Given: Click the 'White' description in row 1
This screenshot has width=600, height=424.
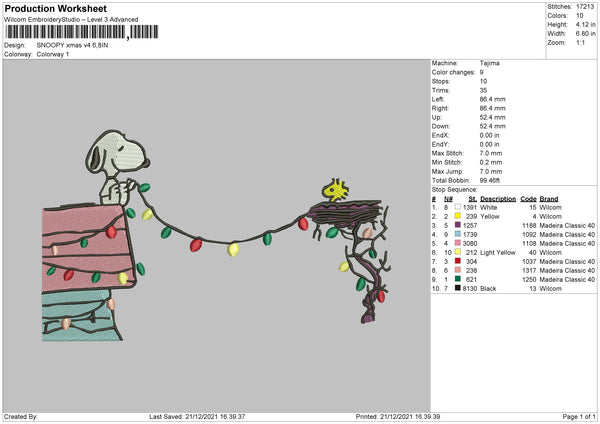Looking at the screenshot, I should click(489, 207).
